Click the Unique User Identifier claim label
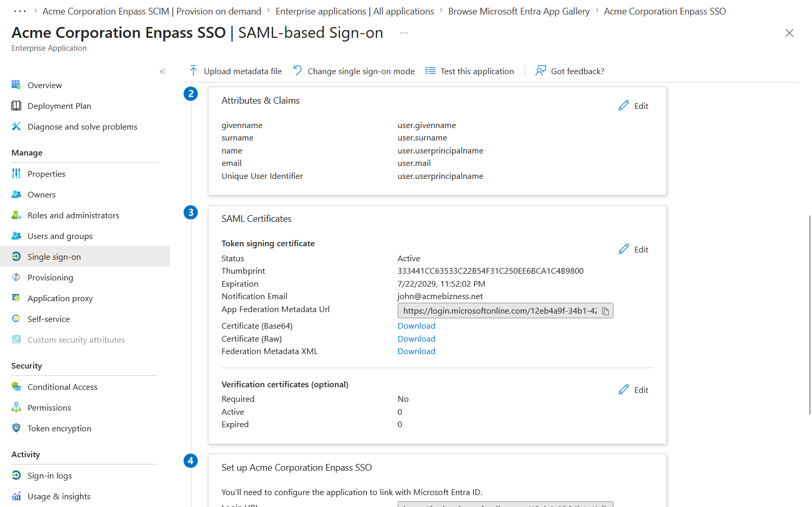Screen dimensions: 812x507 coord(262,176)
